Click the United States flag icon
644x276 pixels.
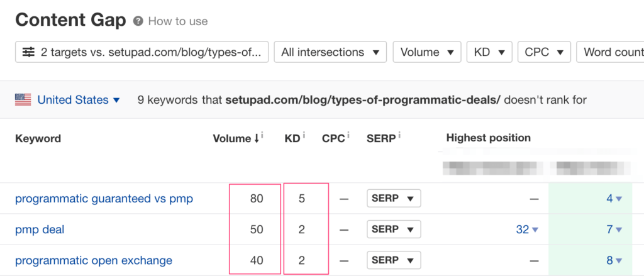click(23, 99)
